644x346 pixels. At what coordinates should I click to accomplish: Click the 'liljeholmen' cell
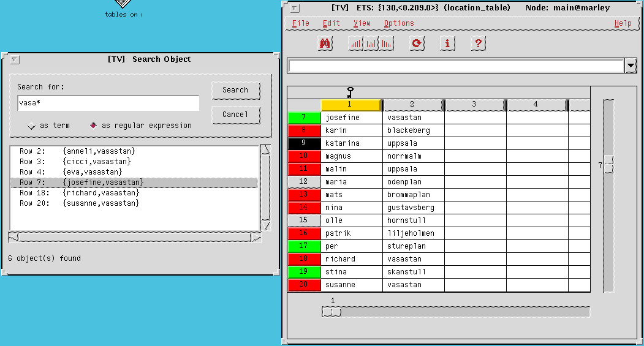point(414,233)
